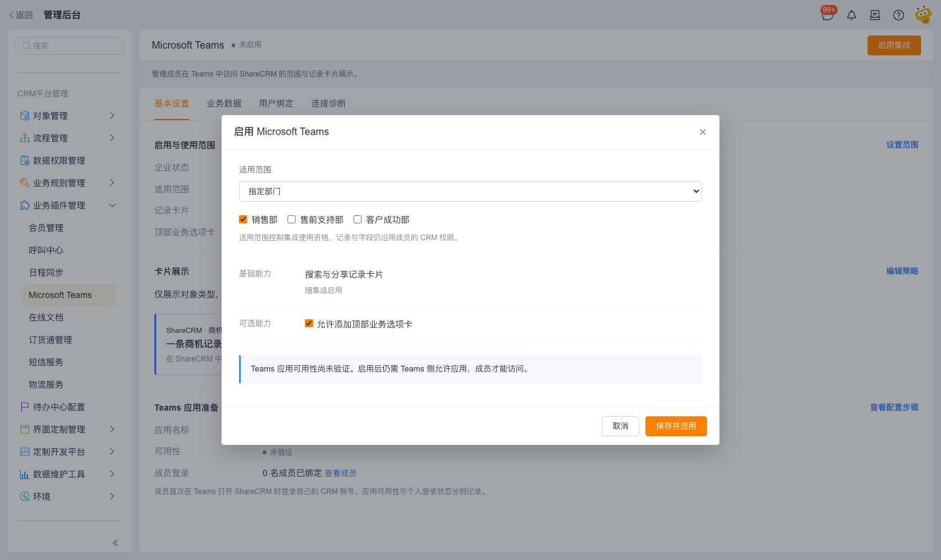Click the Teams 应用可用性尚未验证 notice

[470, 369]
